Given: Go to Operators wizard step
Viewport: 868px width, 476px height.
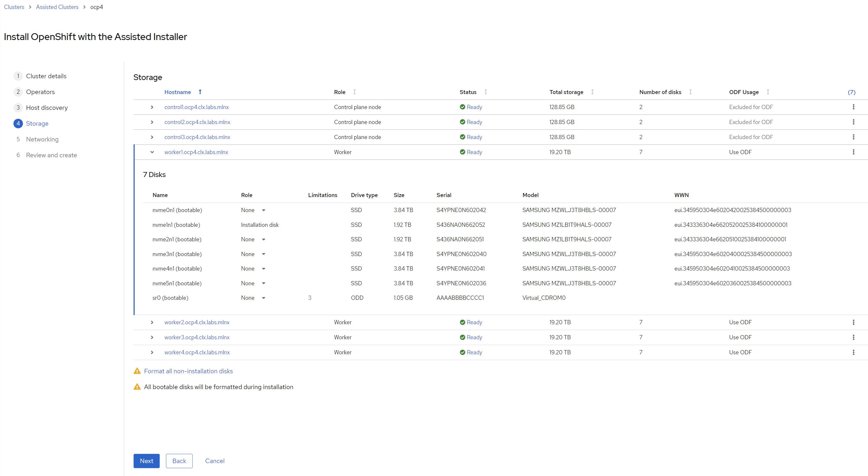Looking at the screenshot, I should 40,92.
